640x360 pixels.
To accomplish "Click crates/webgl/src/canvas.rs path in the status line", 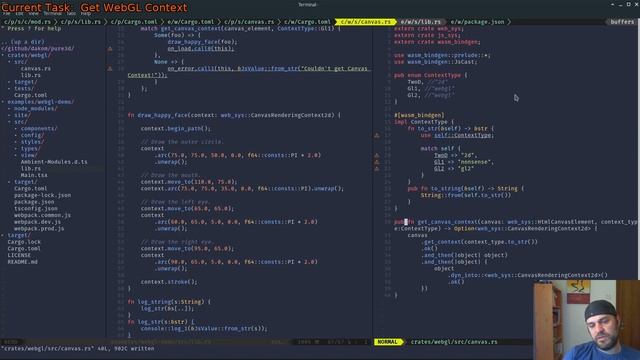I will click(454, 342).
